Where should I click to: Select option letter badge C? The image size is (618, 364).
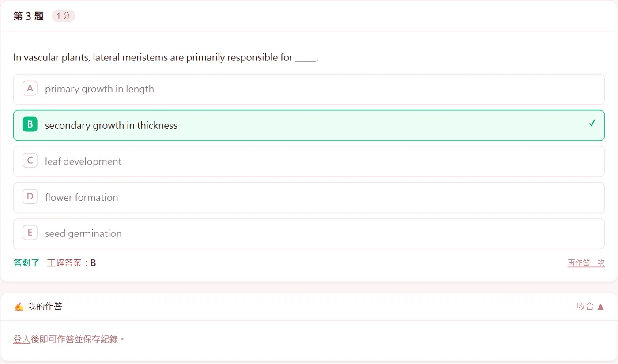pyautogui.click(x=30, y=161)
